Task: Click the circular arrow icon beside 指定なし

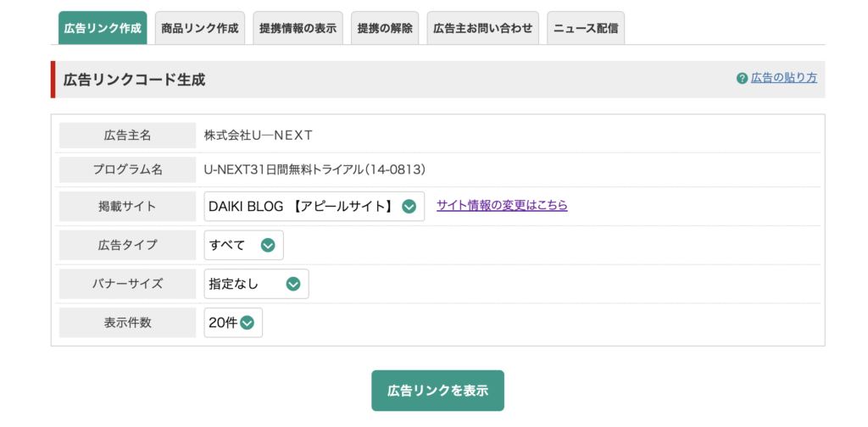Action: pyautogui.click(x=293, y=284)
